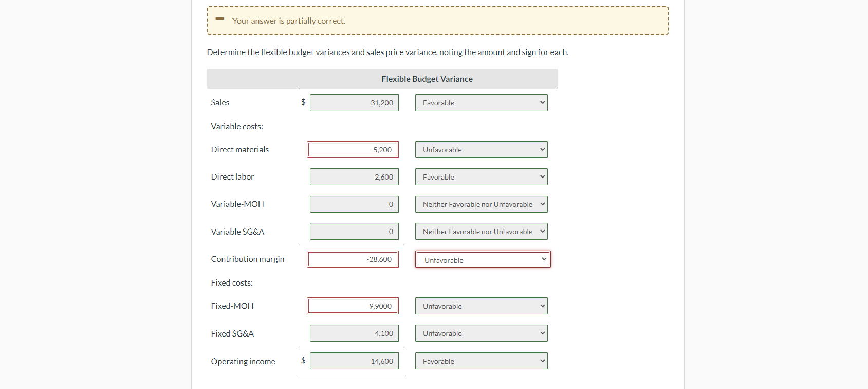868x389 pixels.
Task: Open the Sales Favorable dropdown
Action: point(481,103)
